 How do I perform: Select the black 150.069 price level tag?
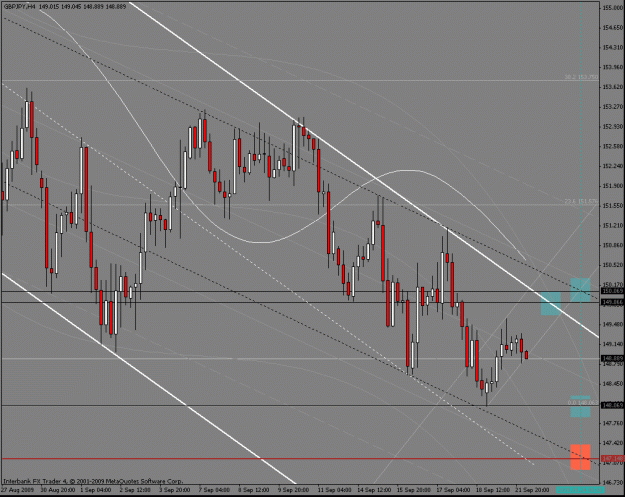[613, 291]
